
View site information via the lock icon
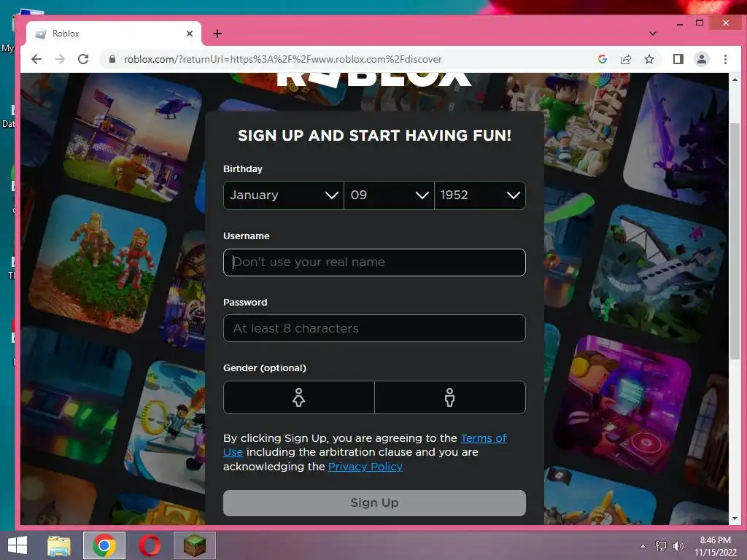point(112,59)
